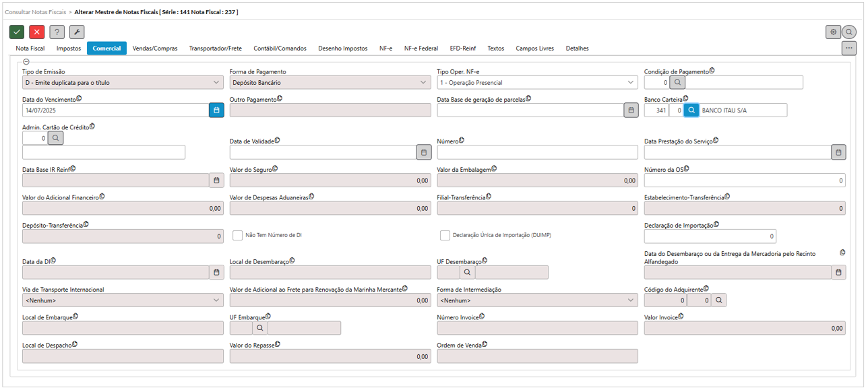Click the Declaração de Importação input field

pos(710,236)
